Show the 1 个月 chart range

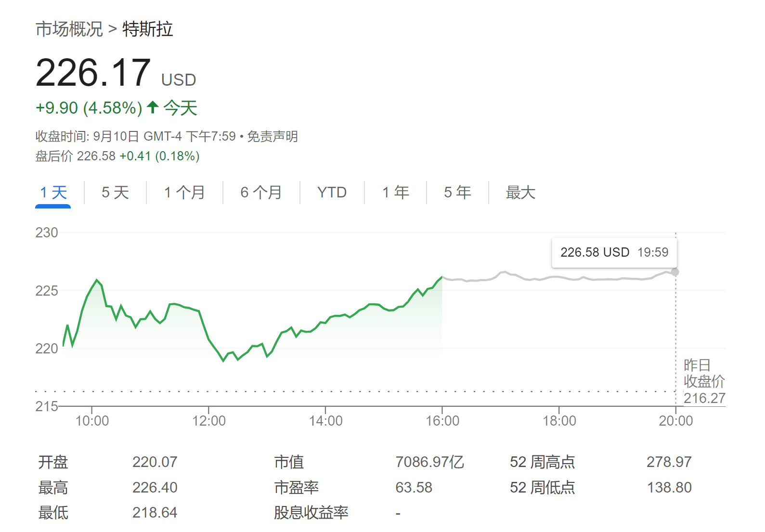pos(184,193)
